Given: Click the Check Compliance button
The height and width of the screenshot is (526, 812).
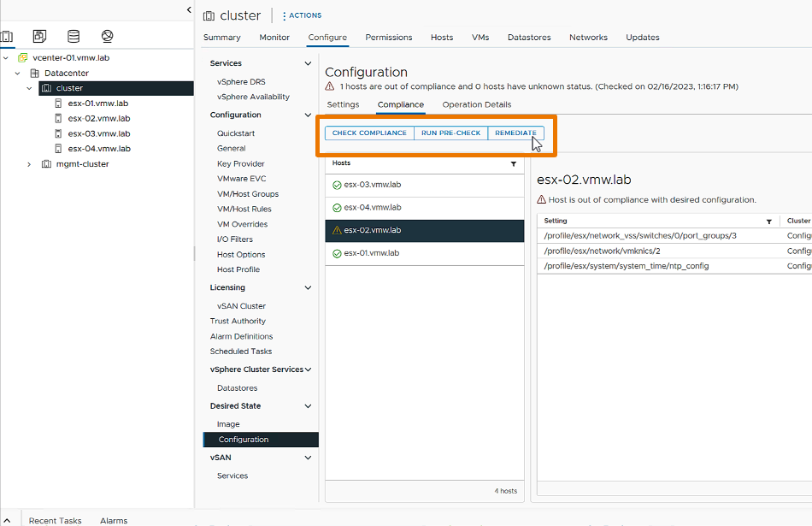Looking at the screenshot, I should (369, 133).
